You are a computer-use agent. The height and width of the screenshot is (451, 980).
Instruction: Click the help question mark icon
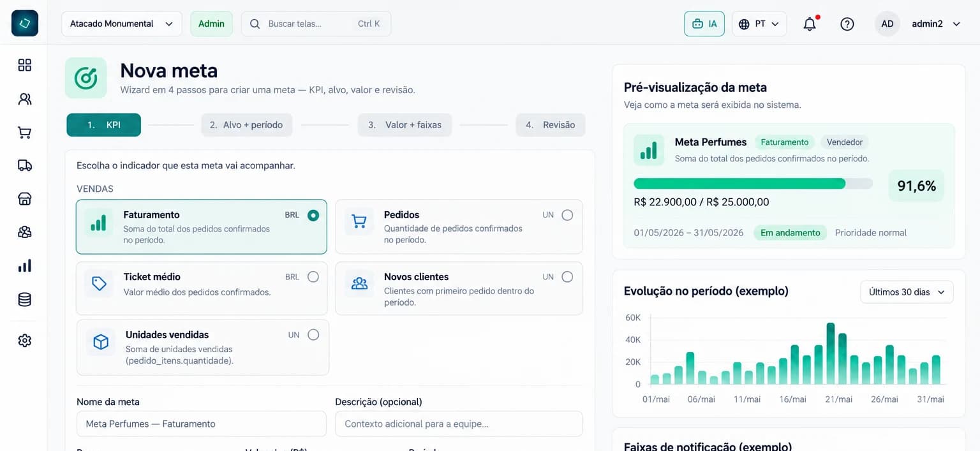[847, 24]
